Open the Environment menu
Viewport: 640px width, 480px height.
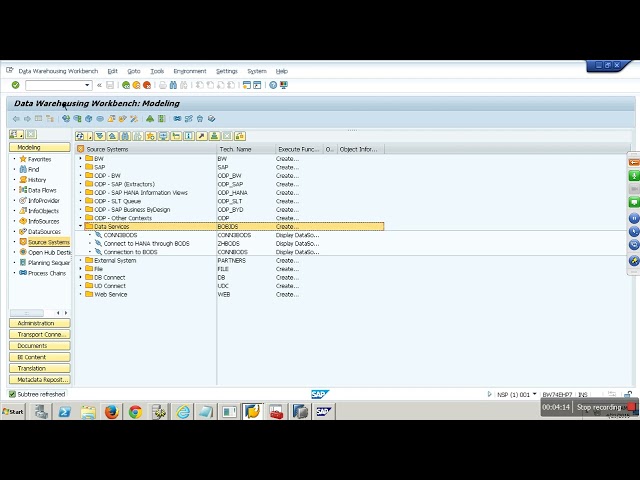pyautogui.click(x=190, y=71)
